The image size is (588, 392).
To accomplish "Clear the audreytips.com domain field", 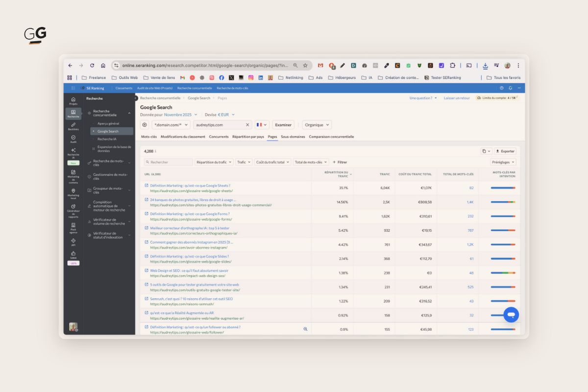I will 247,125.
